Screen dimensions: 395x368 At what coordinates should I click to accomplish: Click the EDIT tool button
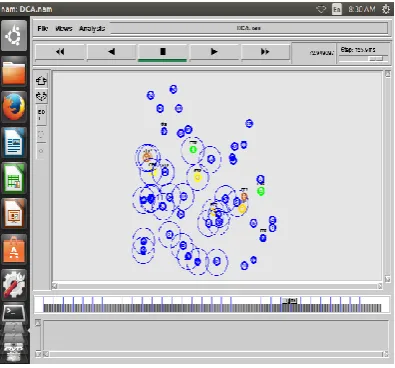pos(41,115)
